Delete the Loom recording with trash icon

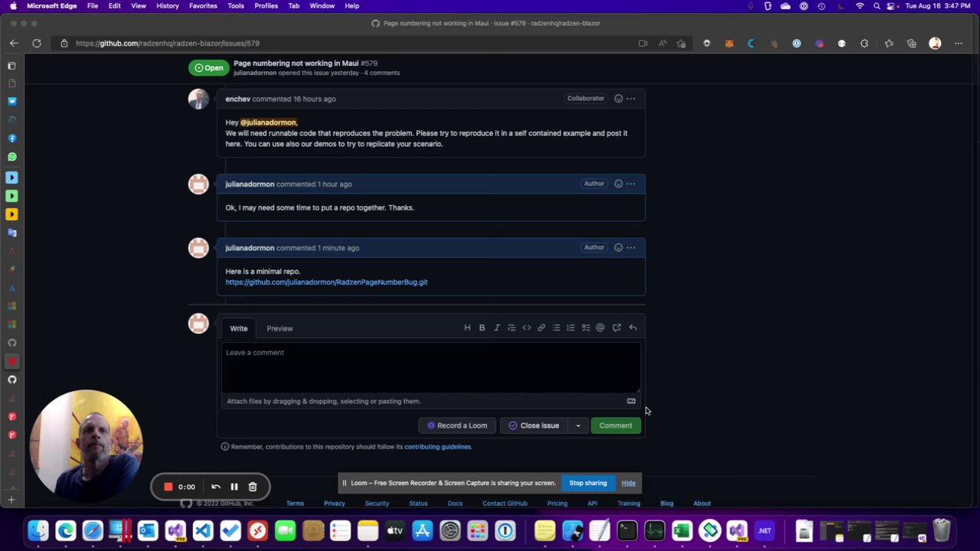[x=253, y=487]
